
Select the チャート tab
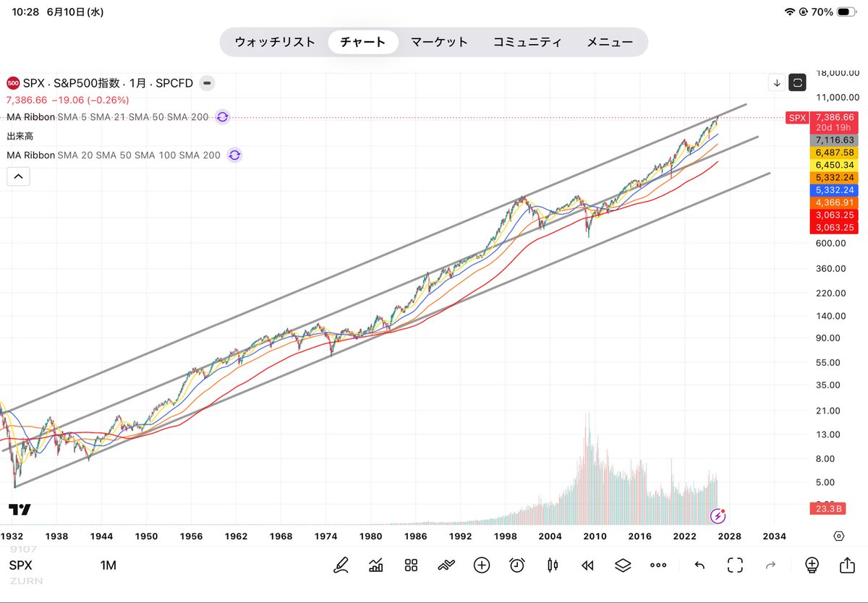coord(363,42)
